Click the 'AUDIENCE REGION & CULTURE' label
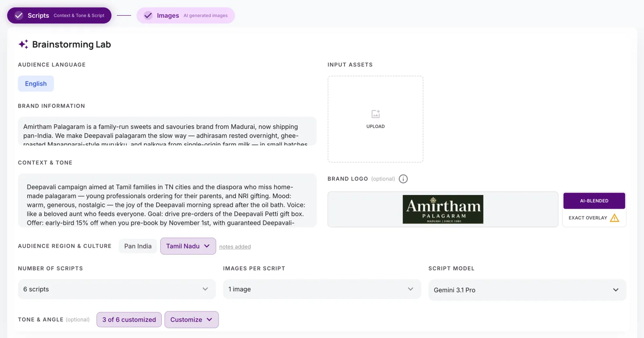The height and width of the screenshot is (338, 644). pos(65,246)
